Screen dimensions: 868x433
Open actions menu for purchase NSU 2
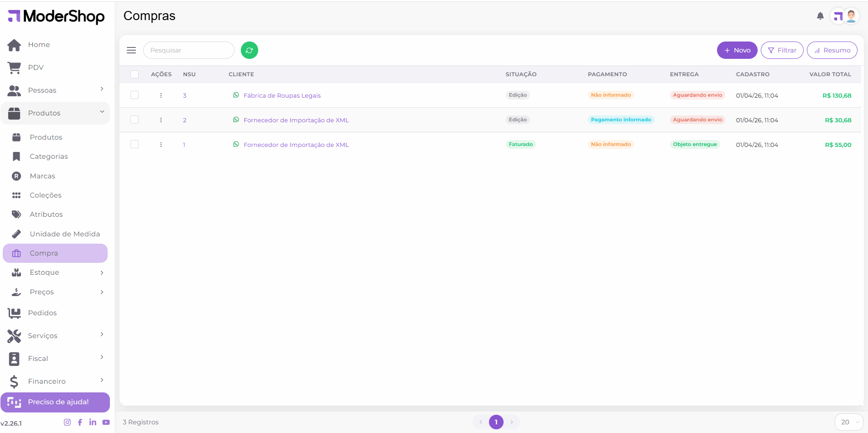[161, 120]
